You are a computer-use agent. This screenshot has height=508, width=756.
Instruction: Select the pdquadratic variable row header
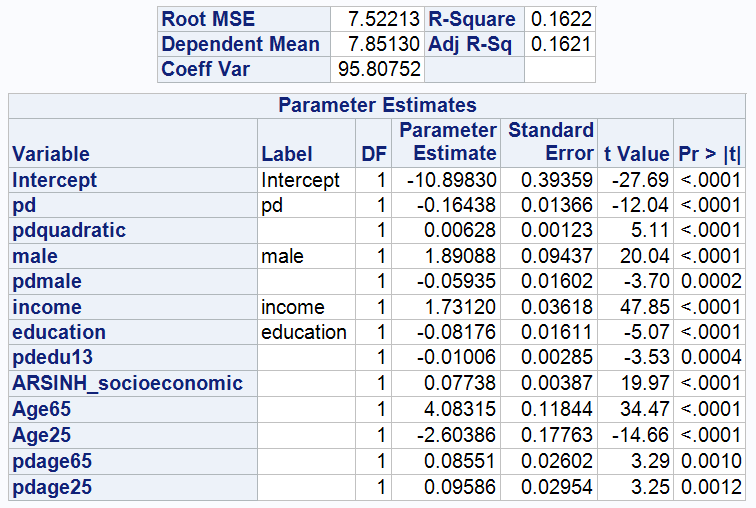[69, 231]
